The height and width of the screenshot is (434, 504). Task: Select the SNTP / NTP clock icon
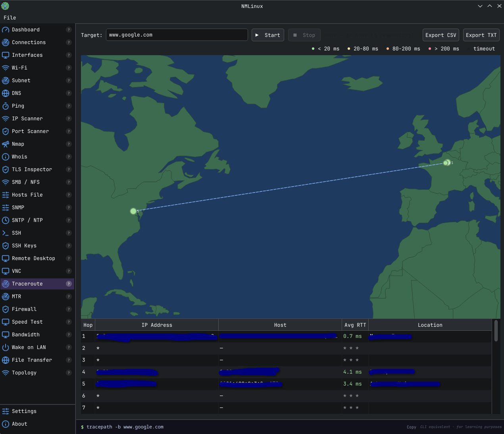pos(6,220)
